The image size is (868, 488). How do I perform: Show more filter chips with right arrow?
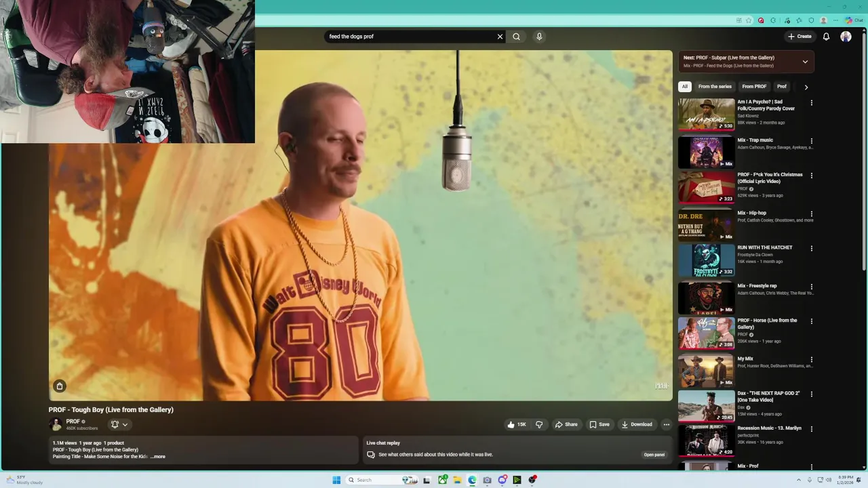pos(806,87)
